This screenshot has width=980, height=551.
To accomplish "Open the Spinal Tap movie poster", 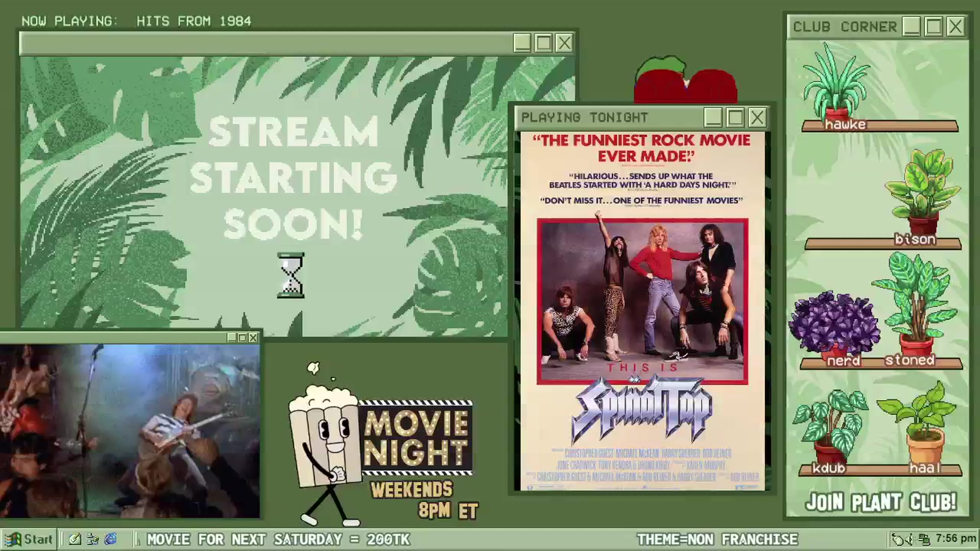I will (643, 311).
